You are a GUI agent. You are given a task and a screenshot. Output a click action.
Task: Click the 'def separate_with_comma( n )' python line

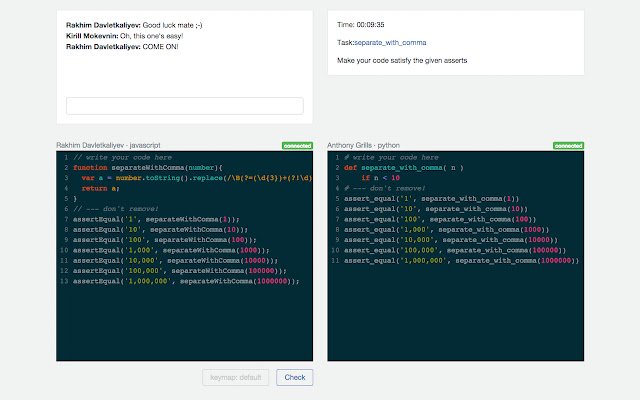click(404, 168)
